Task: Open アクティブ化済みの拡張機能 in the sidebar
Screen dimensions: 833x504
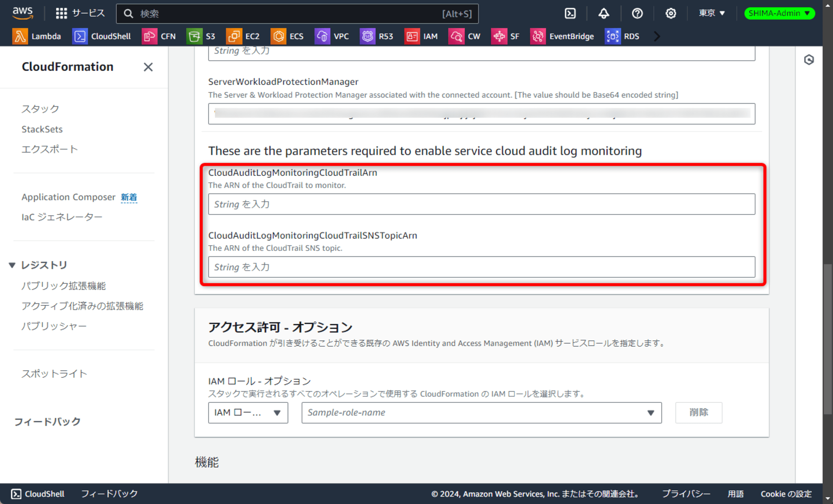Action: click(x=82, y=306)
